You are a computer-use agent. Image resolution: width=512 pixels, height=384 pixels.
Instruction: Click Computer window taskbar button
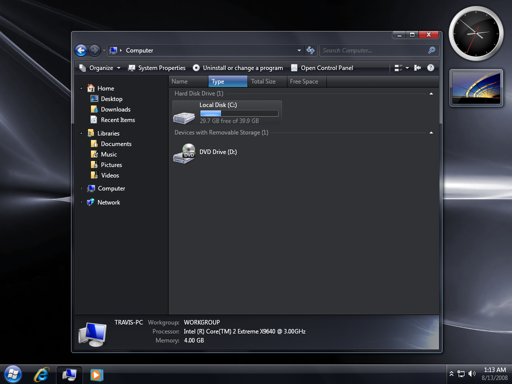[69, 375]
